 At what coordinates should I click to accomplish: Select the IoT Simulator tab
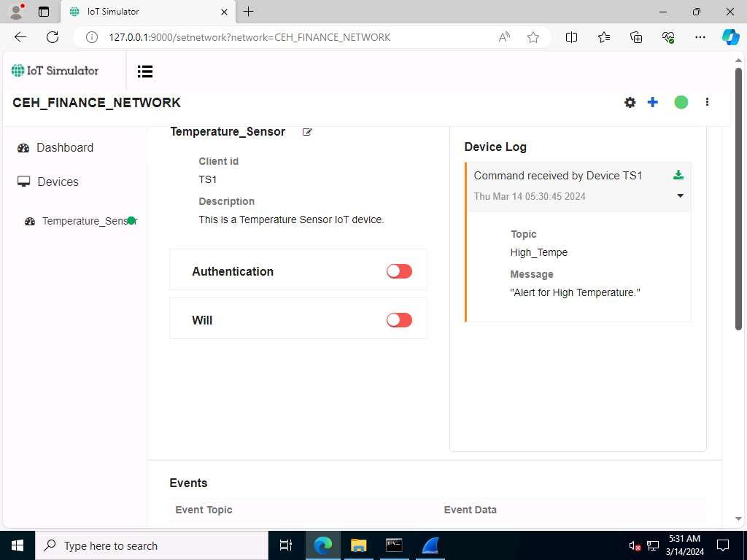click(x=148, y=12)
